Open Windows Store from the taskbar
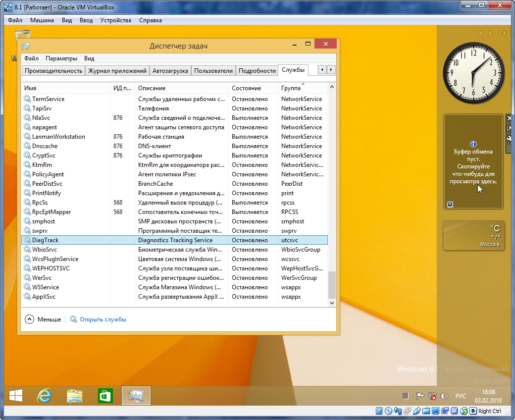Screen dimensions: 515x420 click(x=105, y=396)
